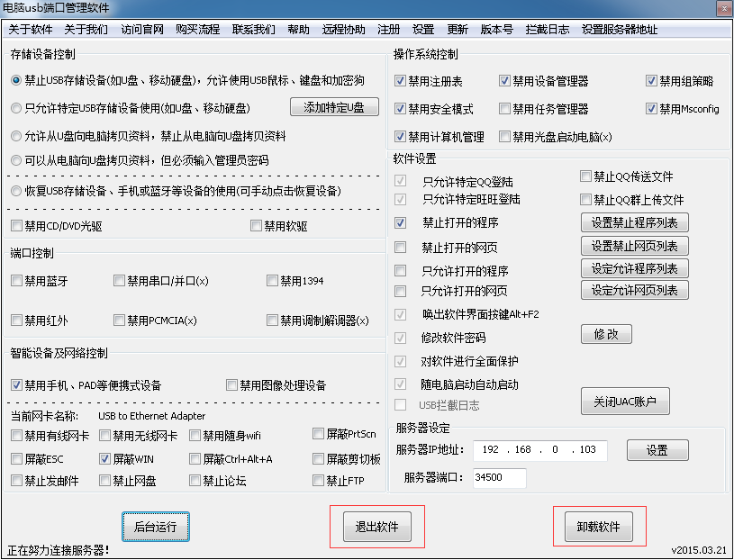Enable the 禁用CD/DVD光驱 checkbox
Screen dimensions: 734x560
(x=16, y=225)
